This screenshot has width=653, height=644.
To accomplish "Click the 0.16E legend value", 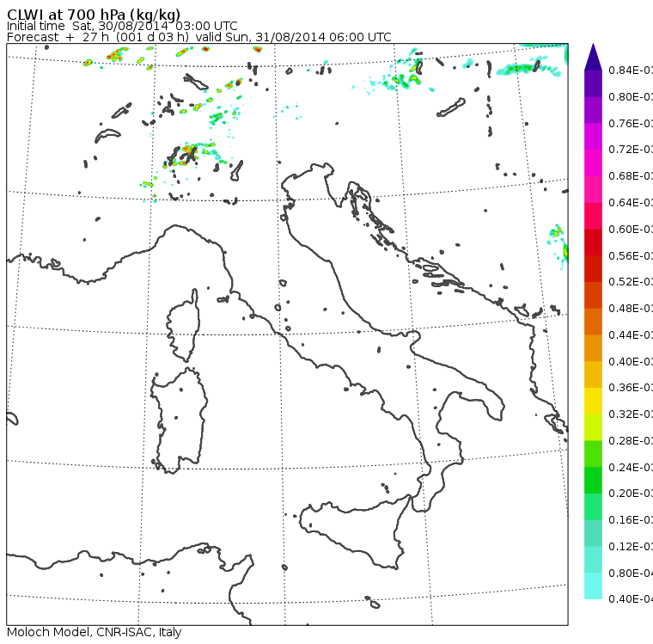I will 631,520.
